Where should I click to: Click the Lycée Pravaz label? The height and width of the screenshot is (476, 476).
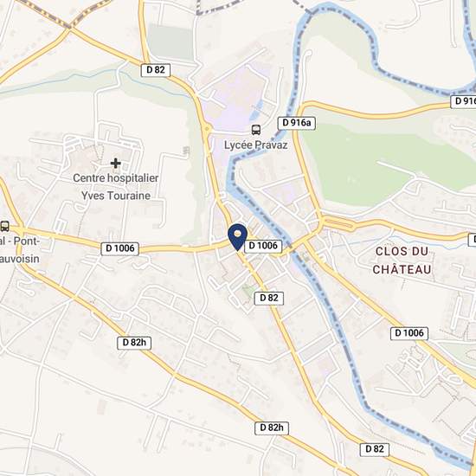[255, 145]
